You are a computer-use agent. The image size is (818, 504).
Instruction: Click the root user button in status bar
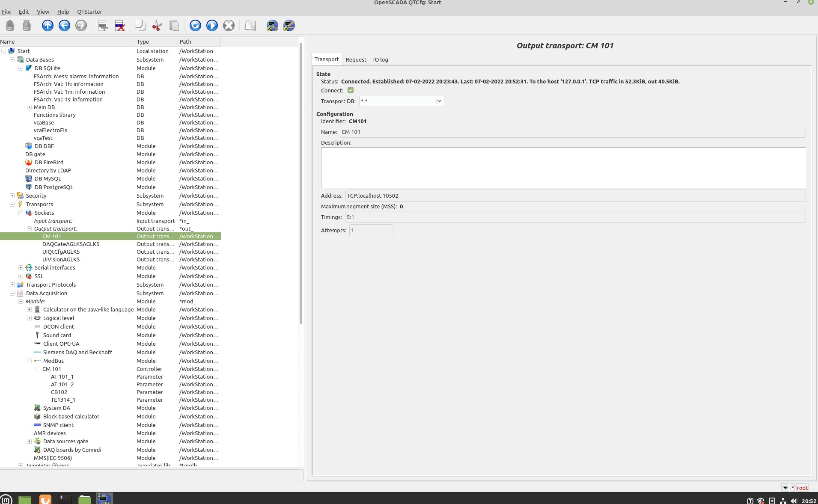[802, 488]
